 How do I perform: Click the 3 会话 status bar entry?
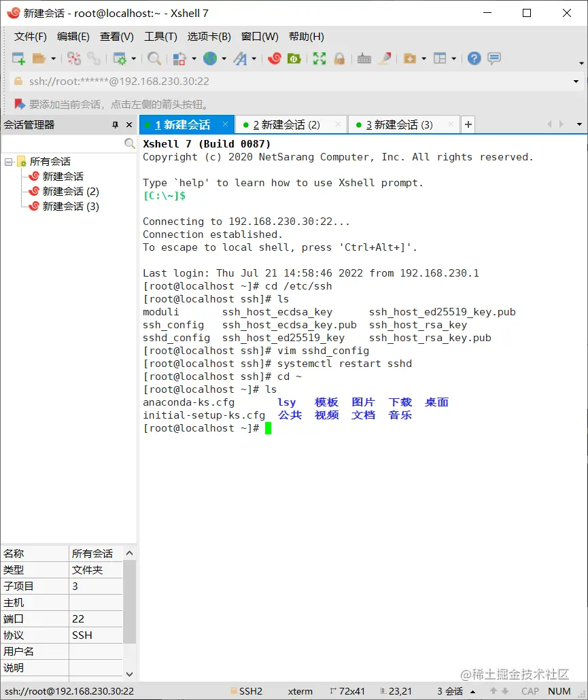450,692
